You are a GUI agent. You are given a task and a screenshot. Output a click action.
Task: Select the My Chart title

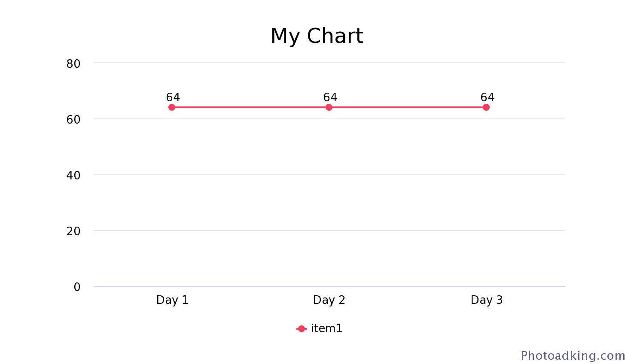[x=317, y=36]
